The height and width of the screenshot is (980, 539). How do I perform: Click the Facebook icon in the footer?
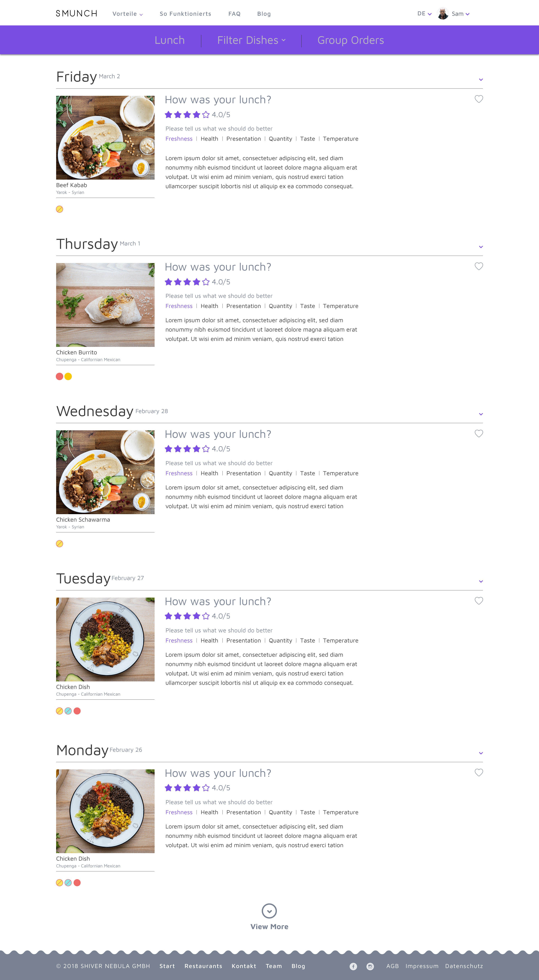click(x=353, y=966)
